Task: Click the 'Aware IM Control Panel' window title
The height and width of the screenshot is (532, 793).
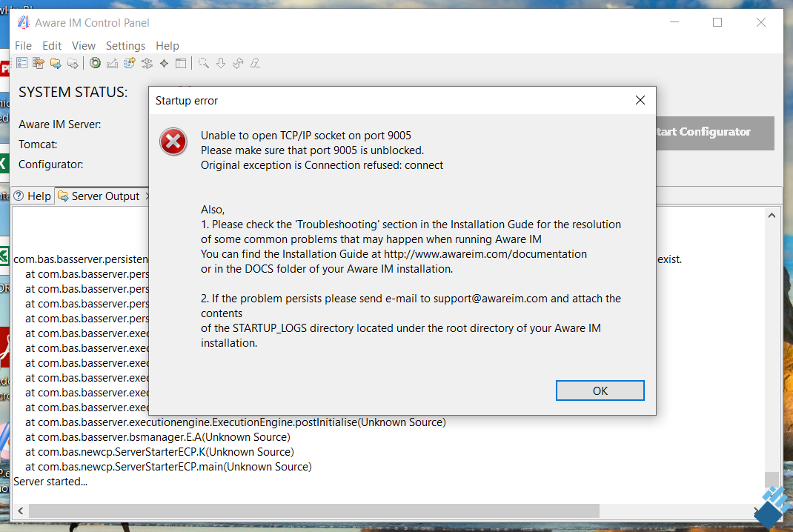Action: pyautogui.click(x=92, y=23)
